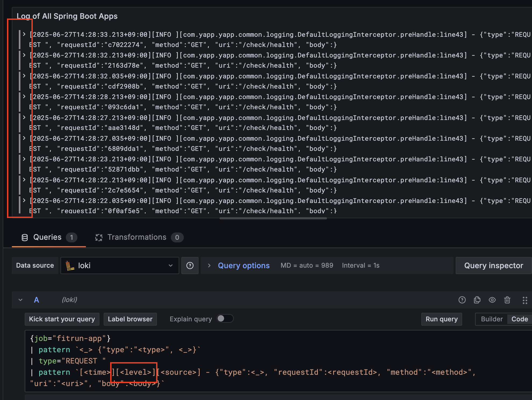This screenshot has width=532, height=400.
Task: Click the MD = auto = 989 text
Action: click(x=307, y=266)
